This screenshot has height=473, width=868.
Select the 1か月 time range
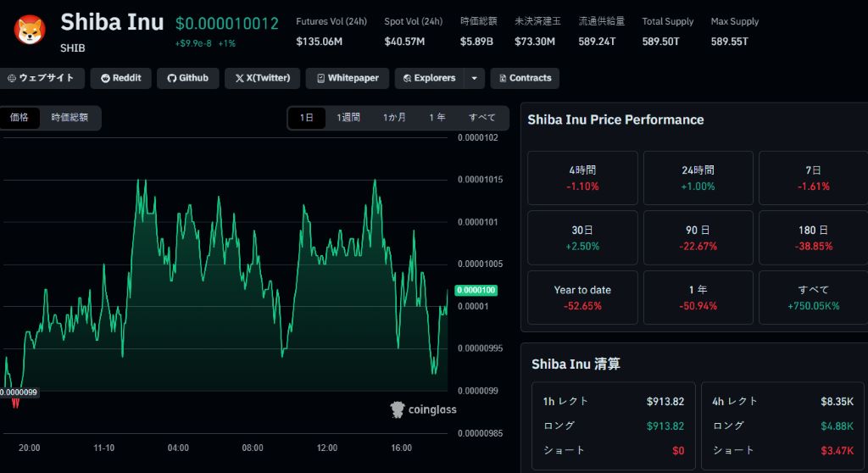click(x=394, y=118)
